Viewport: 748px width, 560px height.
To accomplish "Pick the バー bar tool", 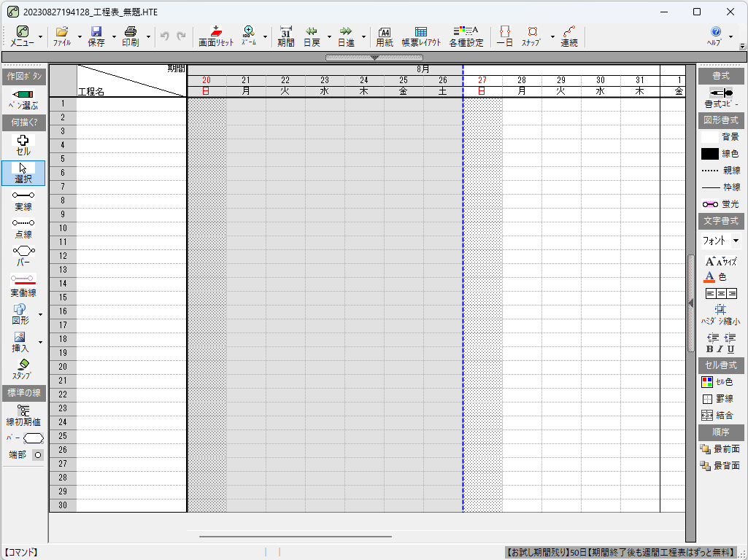I will click(x=23, y=256).
